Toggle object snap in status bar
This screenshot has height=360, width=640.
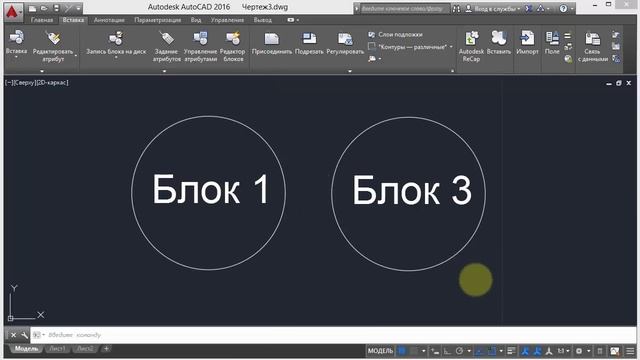(492, 351)
